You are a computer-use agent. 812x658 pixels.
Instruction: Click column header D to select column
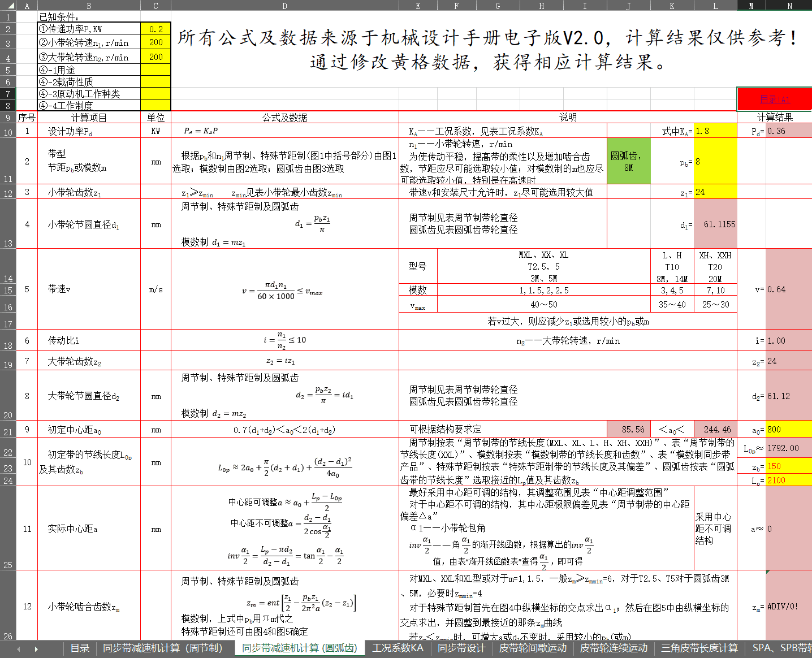pyautogui.click(x=284, y=6)
